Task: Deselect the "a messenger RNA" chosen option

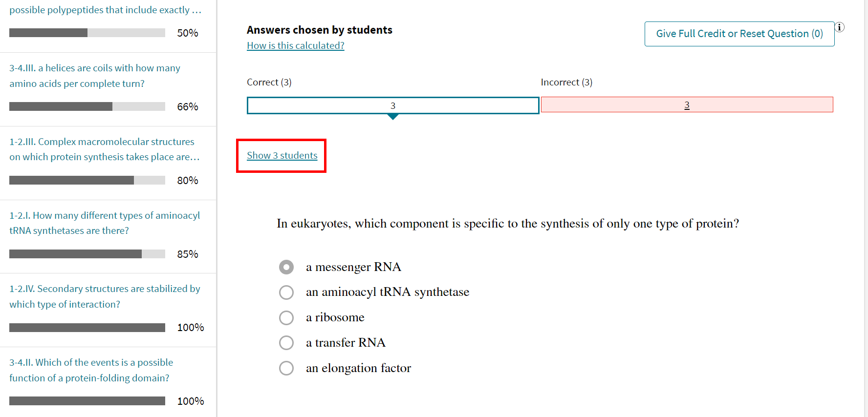Action: pos(286,267)
